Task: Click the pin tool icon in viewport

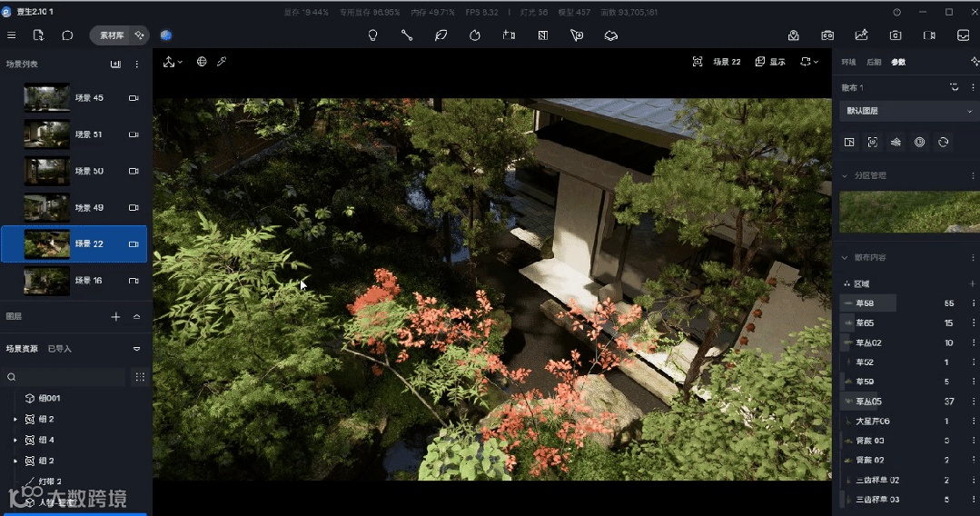Action: pyautogui.click(x=222, y=62)
